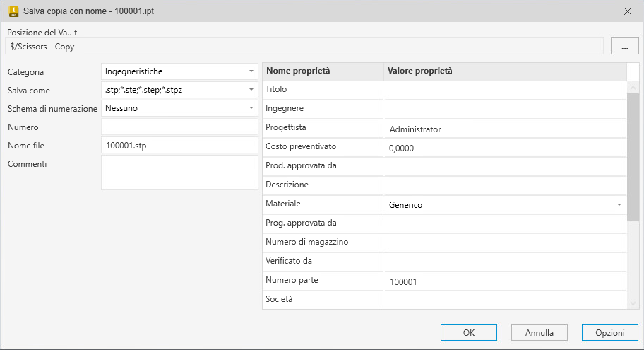Click the Nome proprietà column header
This screenshot has height=350, width=644.
tap(322, 71)
